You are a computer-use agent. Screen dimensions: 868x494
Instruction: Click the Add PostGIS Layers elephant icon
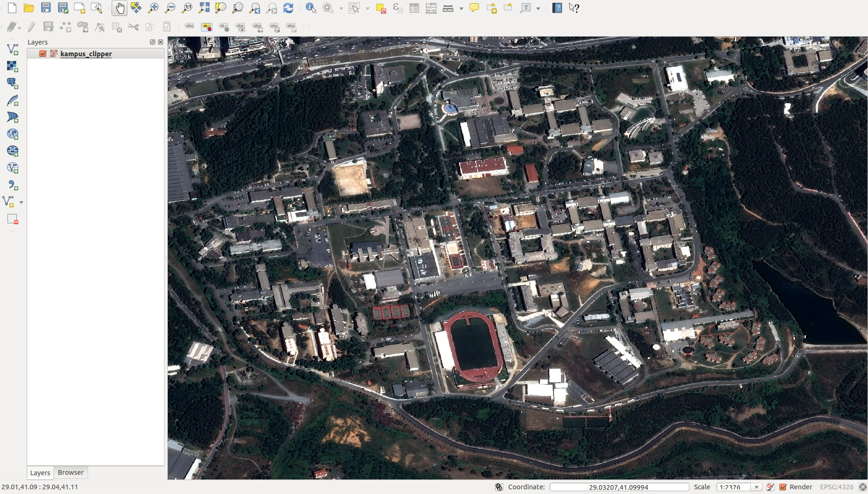[13, 83]
